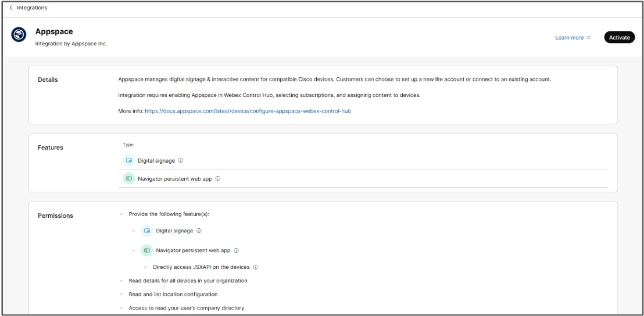The height and width of the screenshot is (316, 644).
Task: Click the 'Integration by Appspace Inc.' subtitle
Action: (x=71, y=44)
